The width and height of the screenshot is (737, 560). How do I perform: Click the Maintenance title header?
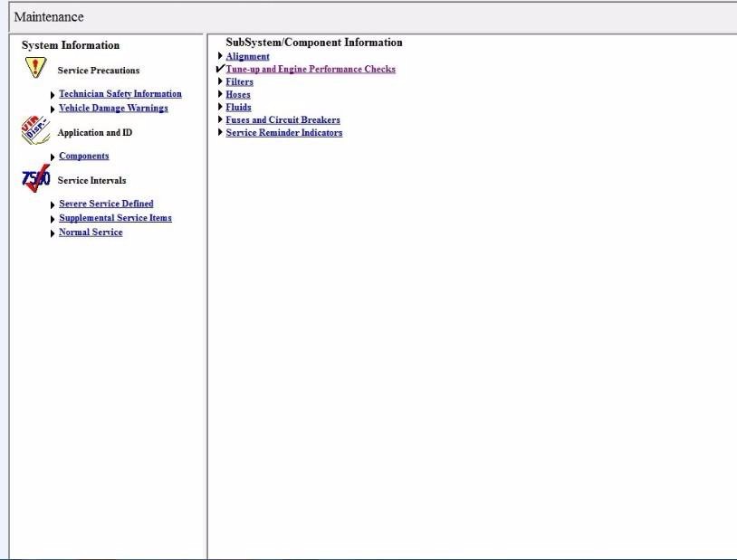(49, 17)
